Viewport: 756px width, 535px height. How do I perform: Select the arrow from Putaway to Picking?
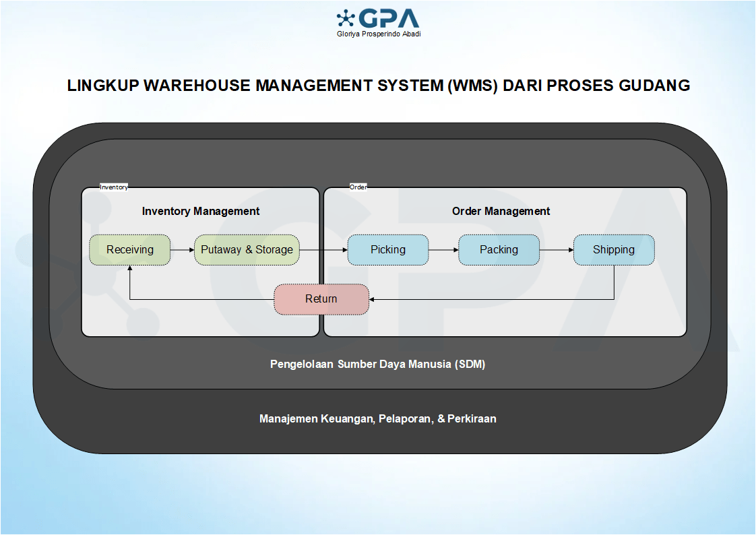(x=323, y=249)
